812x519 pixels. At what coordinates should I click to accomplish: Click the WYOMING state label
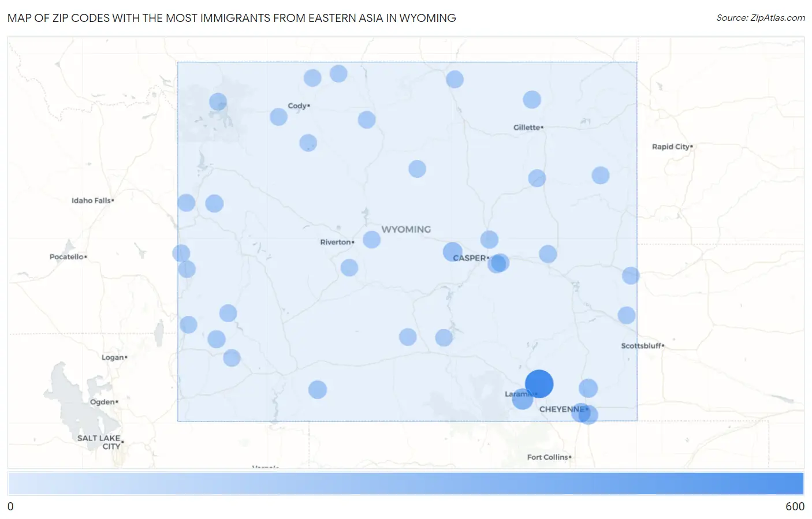pyautogui.click(x=406, y=229)
